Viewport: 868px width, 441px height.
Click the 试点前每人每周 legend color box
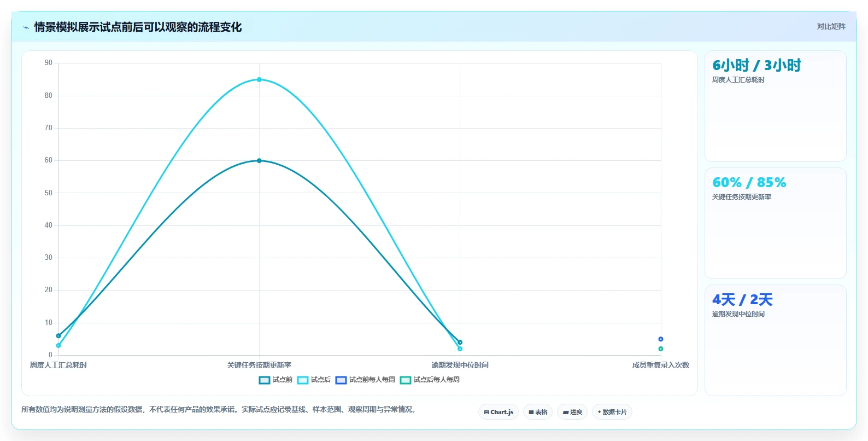click(341, 380)
